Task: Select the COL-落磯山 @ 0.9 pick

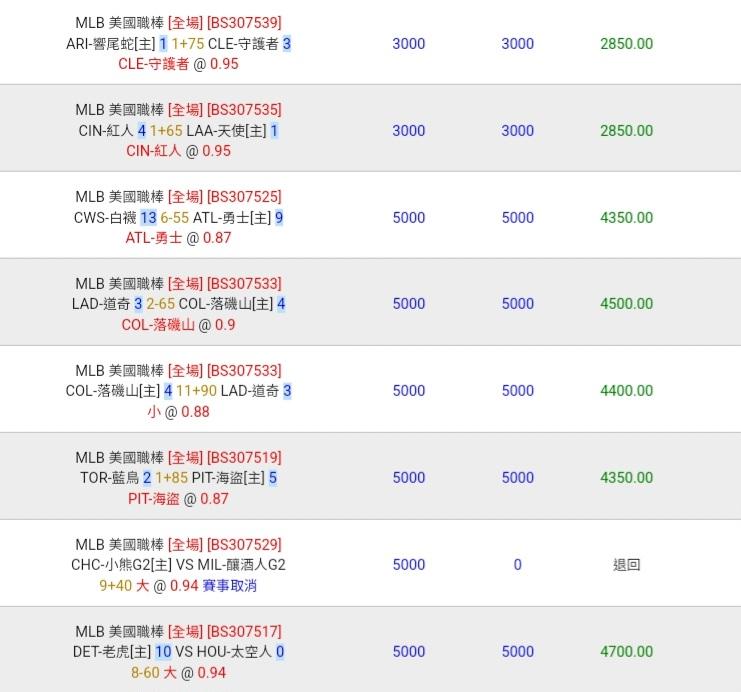Action: (x=178, y=325)
